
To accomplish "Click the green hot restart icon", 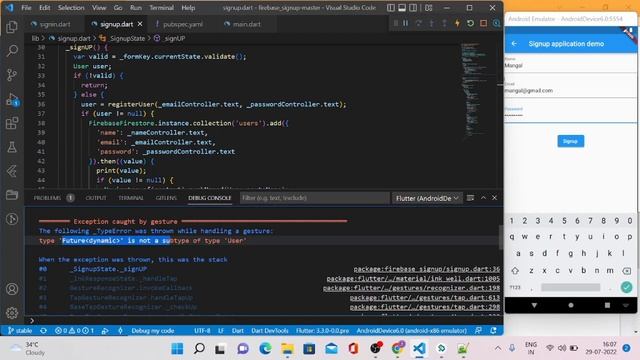I will coord(470,24).
